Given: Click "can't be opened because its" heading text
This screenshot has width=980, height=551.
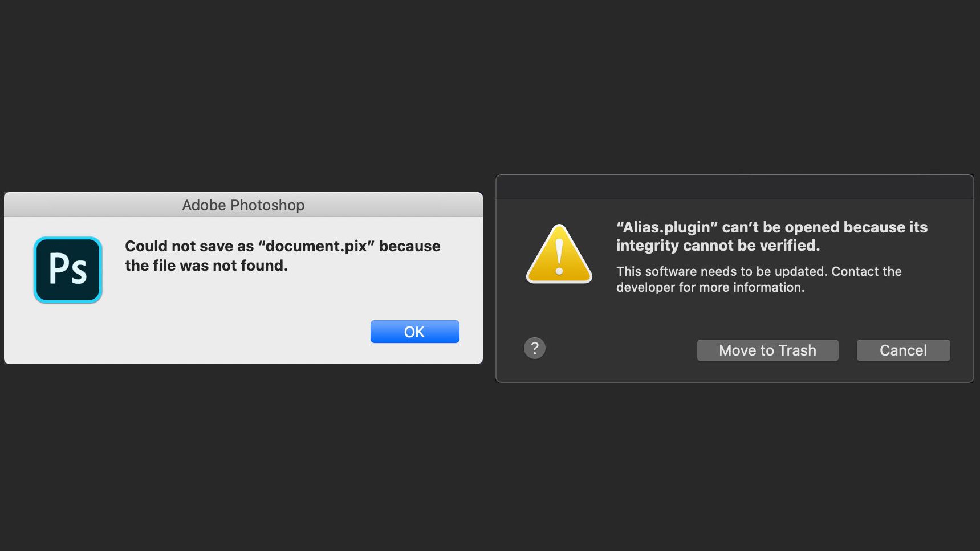Looking at the screenshot, I should 824,227.
